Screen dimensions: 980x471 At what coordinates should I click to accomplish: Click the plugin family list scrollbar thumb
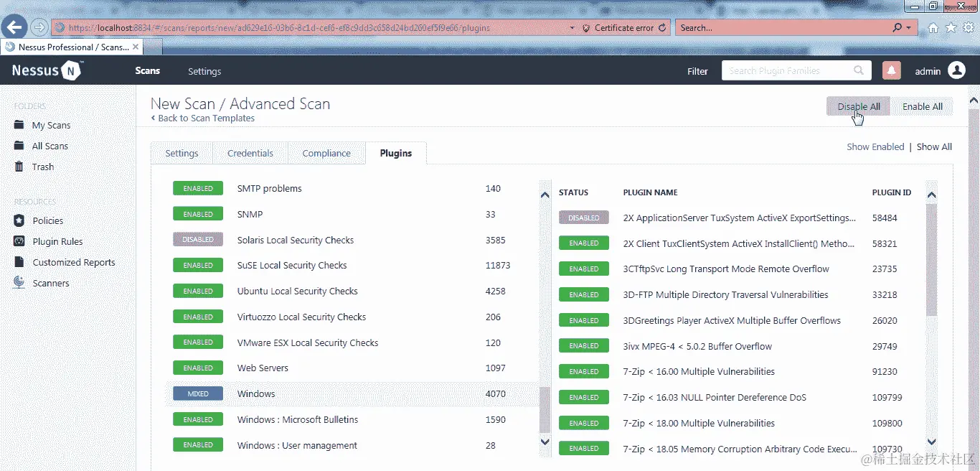point(545,410)
